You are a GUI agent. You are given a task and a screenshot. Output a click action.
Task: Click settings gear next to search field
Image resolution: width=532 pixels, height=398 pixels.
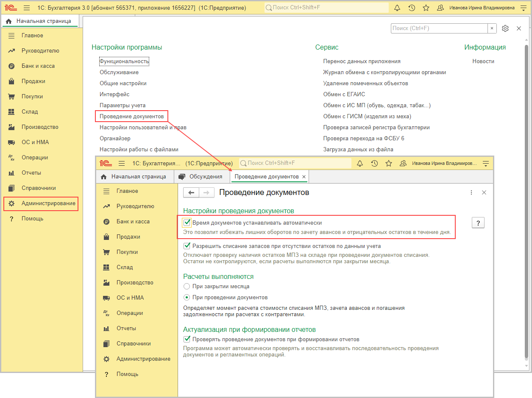505,28
